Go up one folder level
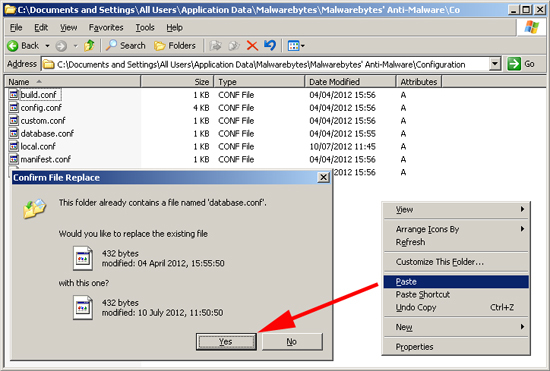550x371 pixels. 89,46
